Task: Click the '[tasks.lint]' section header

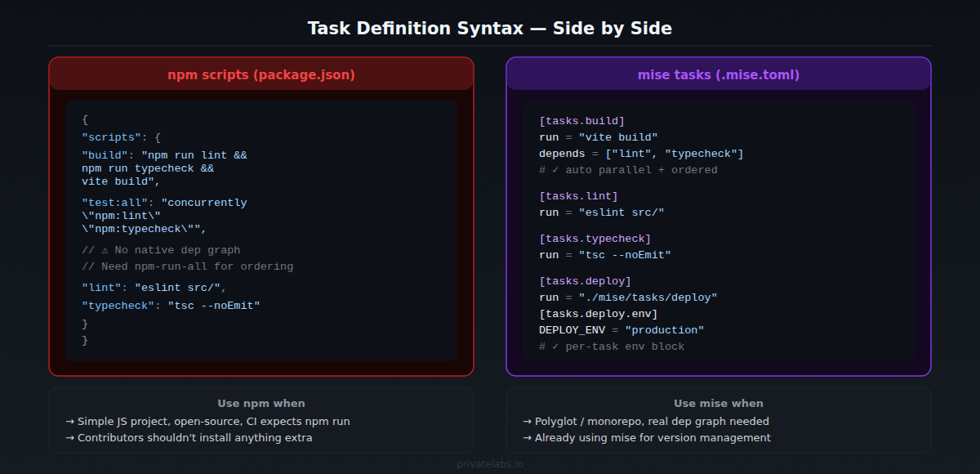Action: pyautogui.click(x=578, y=196)
